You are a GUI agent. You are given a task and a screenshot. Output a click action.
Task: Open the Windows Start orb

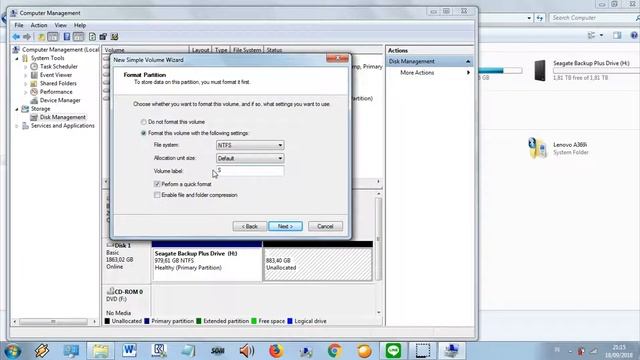point(12,351)
